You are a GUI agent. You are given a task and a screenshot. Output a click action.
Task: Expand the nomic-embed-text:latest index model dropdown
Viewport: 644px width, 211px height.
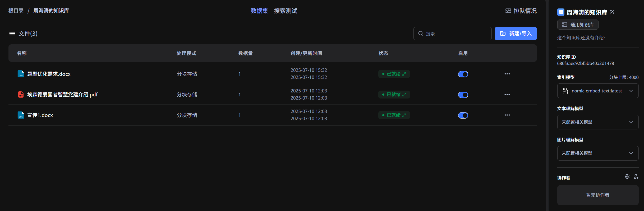[x=598, y=91]
